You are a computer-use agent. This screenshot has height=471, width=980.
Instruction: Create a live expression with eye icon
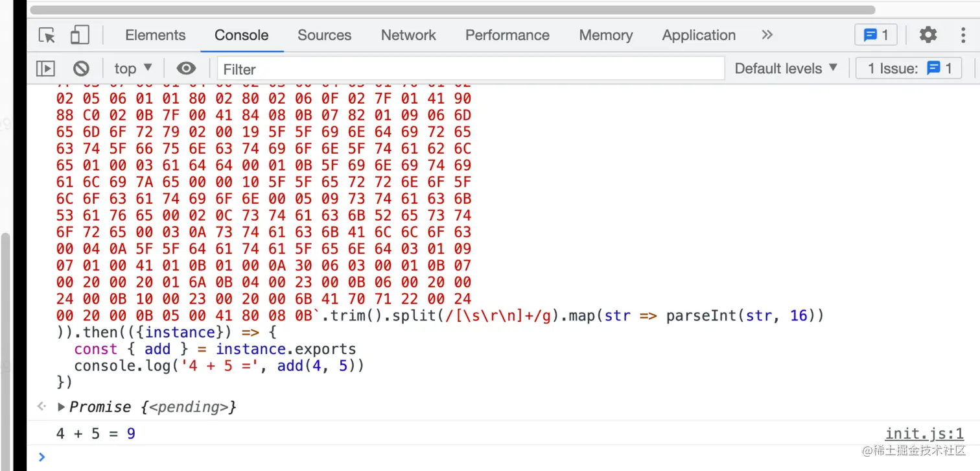[186, 68]
